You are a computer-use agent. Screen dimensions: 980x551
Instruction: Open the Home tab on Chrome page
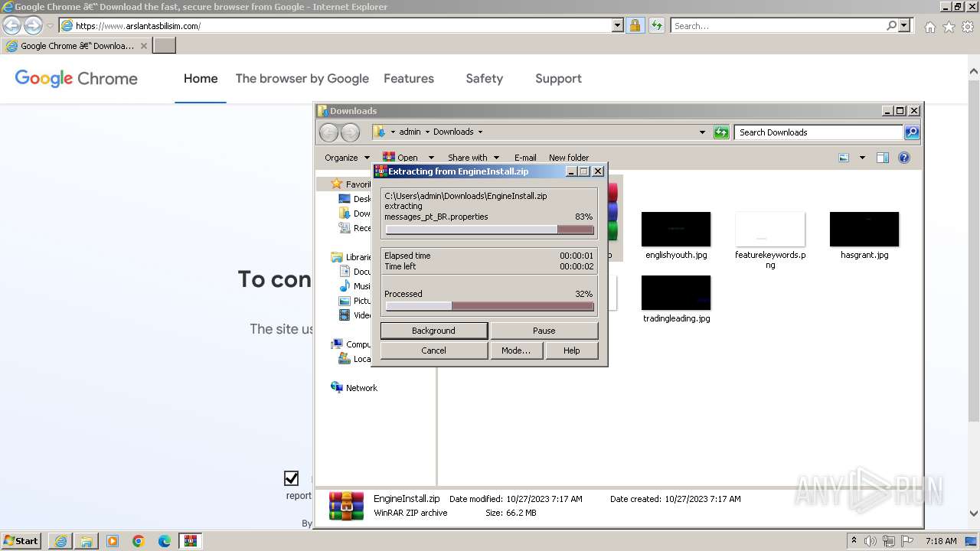[x=201, y=78]
